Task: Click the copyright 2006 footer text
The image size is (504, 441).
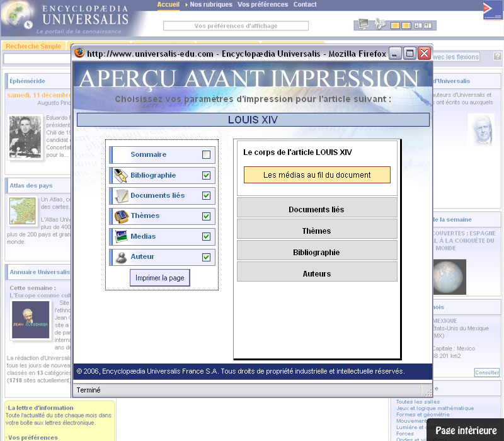Action: [x=241, y=371]
